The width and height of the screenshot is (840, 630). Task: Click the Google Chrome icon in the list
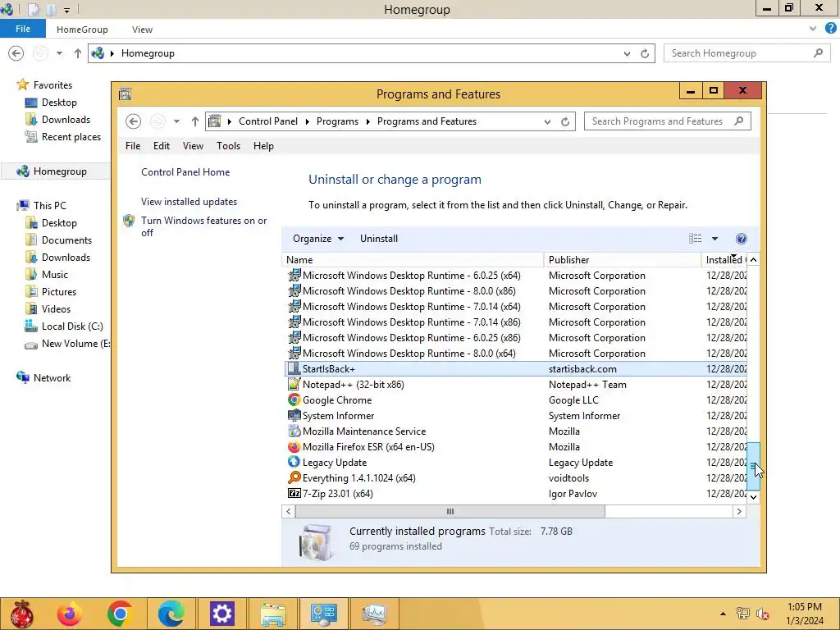tap(294, 399)
